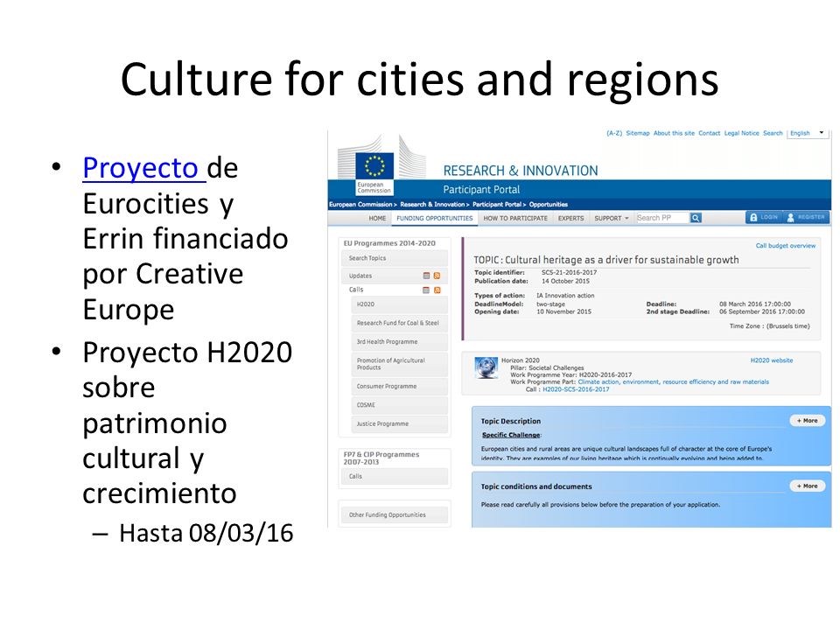Open Search Topics in the sidebar
The height and width of the screenshot is (630, 840).
click(x=395, y=258)
